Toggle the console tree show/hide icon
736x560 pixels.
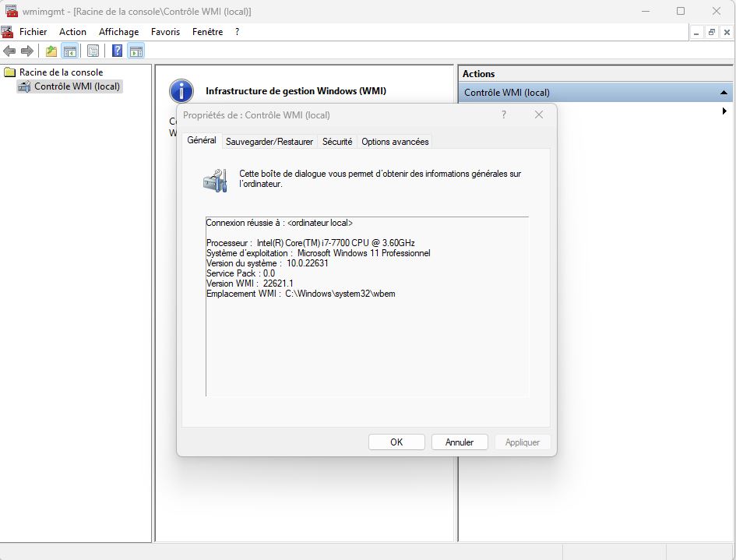70,51
